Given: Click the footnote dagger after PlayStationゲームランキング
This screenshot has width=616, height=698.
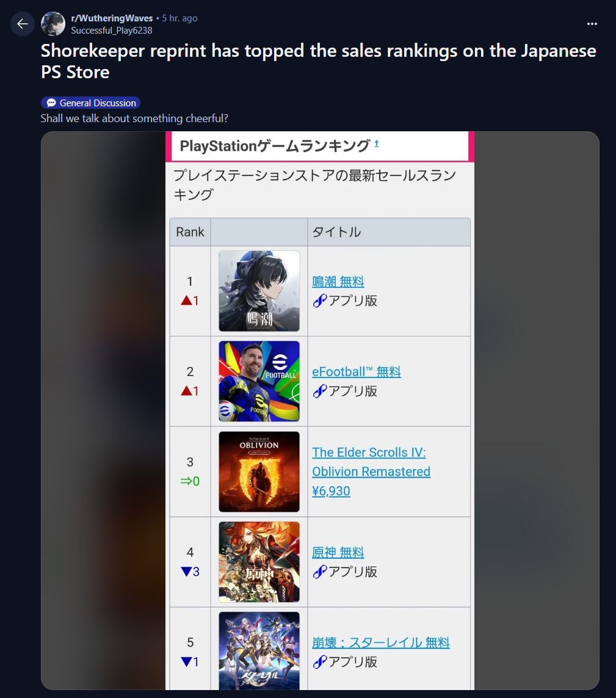Looking at the screenshot, I should tap(377, 144).
